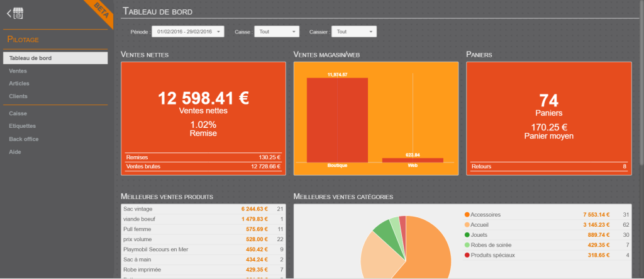Screen dimensions: 644x279
Task: Click the red Produits spéciaux legend dot
Action: (467, 254)
